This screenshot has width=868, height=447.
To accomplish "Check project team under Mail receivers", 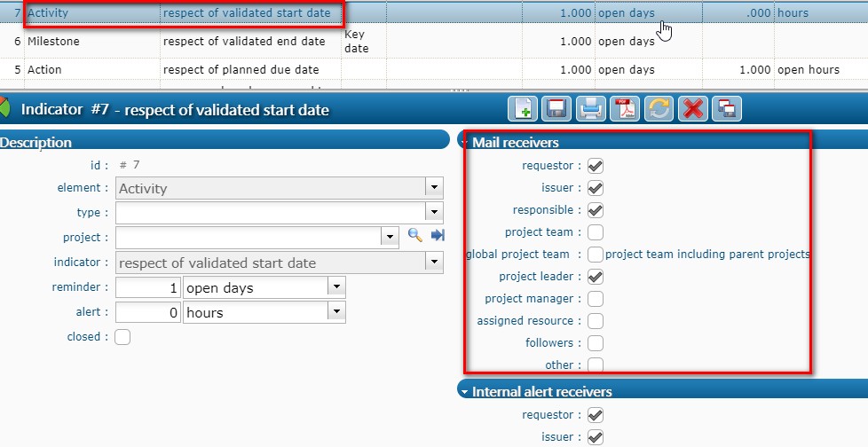I will click(596, 231).
